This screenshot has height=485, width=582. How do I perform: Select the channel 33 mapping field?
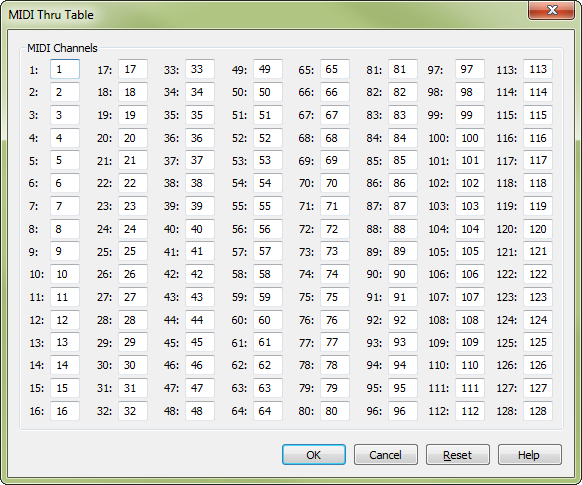point(200,69)
